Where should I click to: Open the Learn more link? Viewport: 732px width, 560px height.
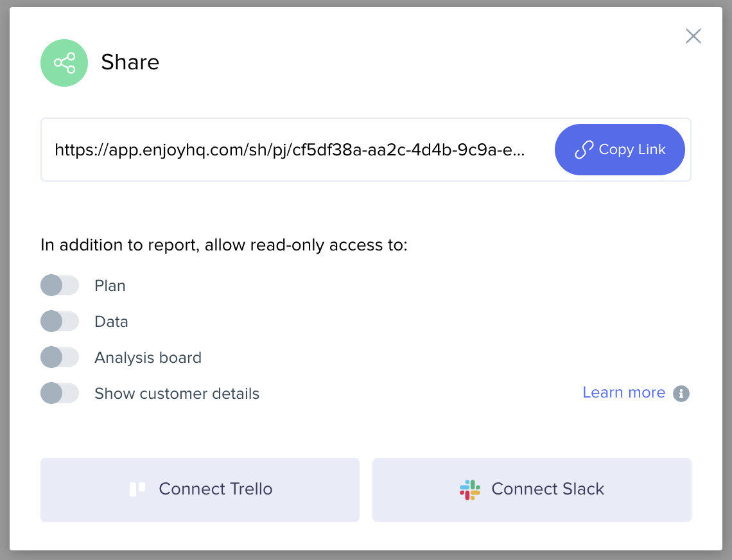point(623,393)
